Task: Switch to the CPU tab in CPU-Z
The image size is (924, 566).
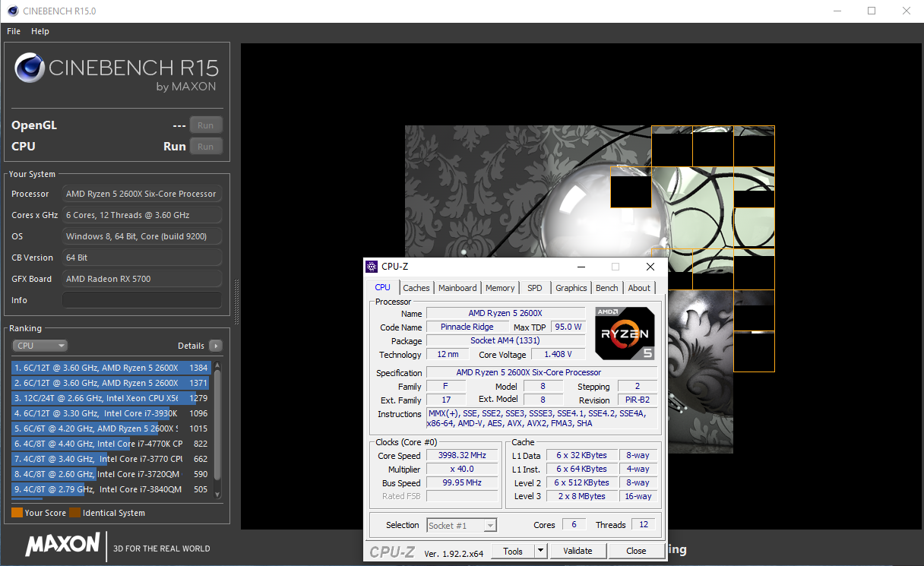Action: 382,287
